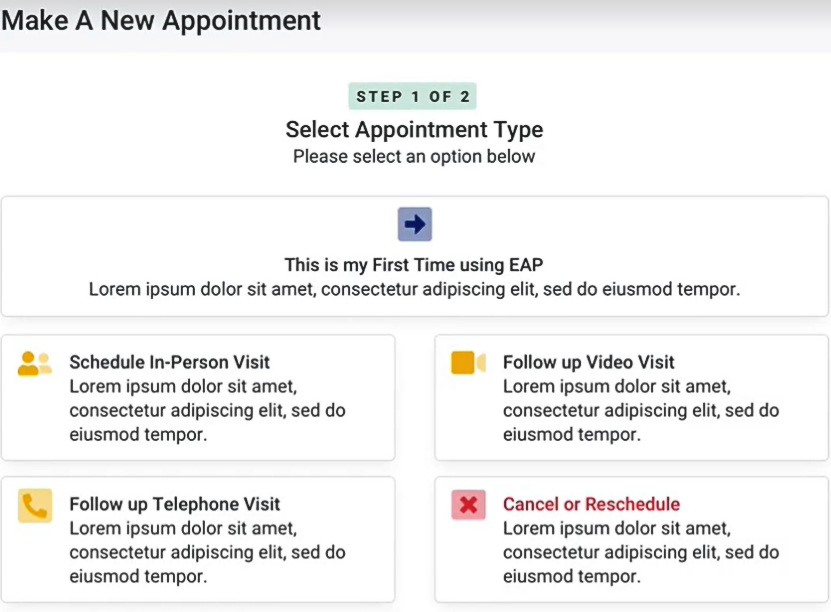Click the blue arrow icon for first-time users
Viewport: 831px width, 612px height.
click(414, 224)
